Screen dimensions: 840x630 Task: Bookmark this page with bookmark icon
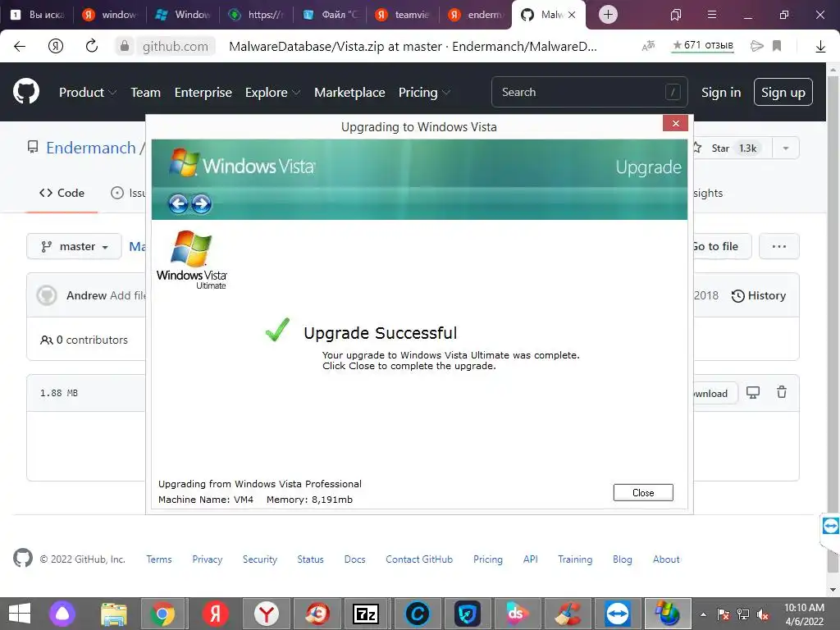point(777,46)
